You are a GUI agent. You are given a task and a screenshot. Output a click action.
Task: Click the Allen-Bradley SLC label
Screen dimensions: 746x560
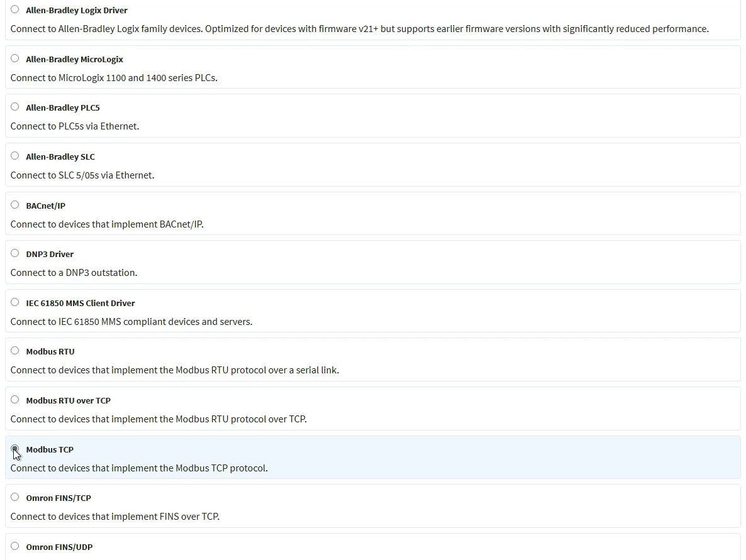tap(60, 157)
